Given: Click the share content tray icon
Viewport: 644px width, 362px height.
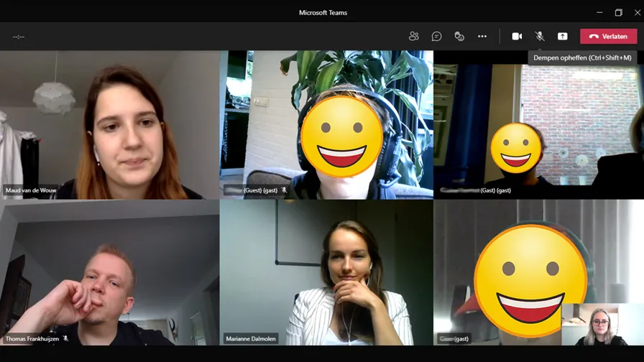Looking at the screenshot, I should tap(562, 36).
